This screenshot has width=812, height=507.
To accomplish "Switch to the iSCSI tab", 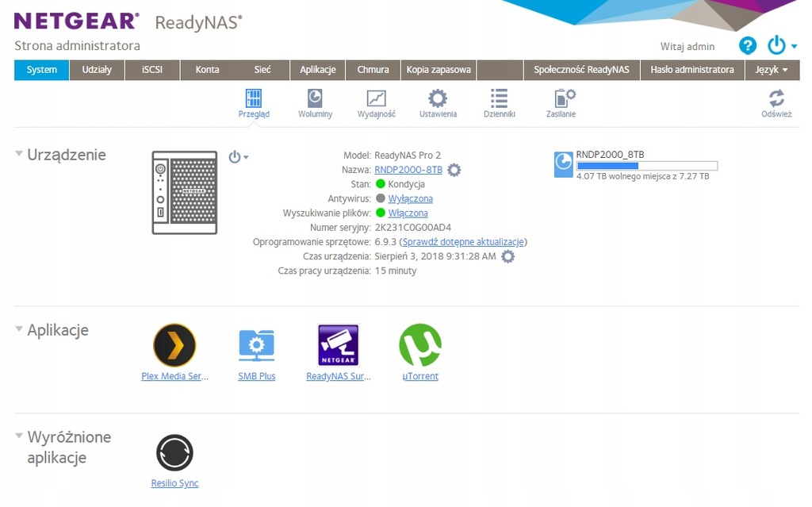I will click(x=152, y=70).
